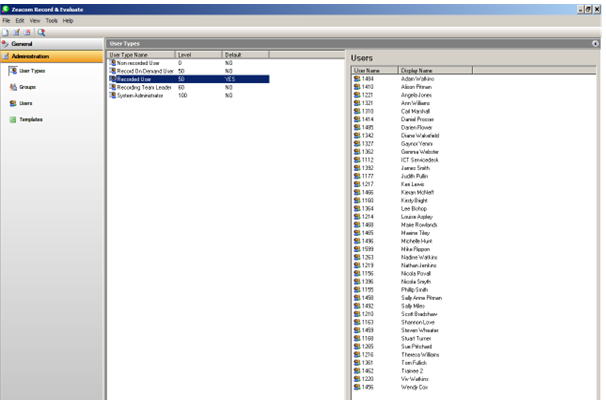Click the icon beside System Administrator

pos(113,95)
